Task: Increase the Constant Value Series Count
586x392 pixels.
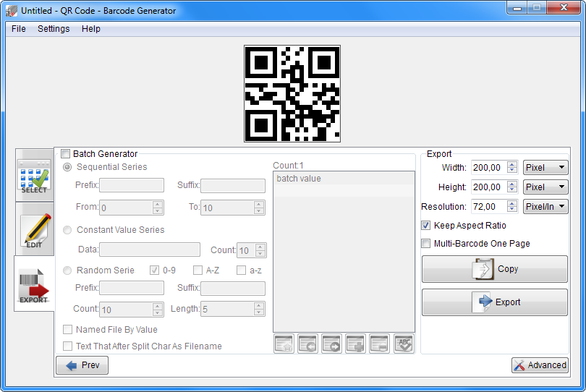Action: [x=260, y=247]
